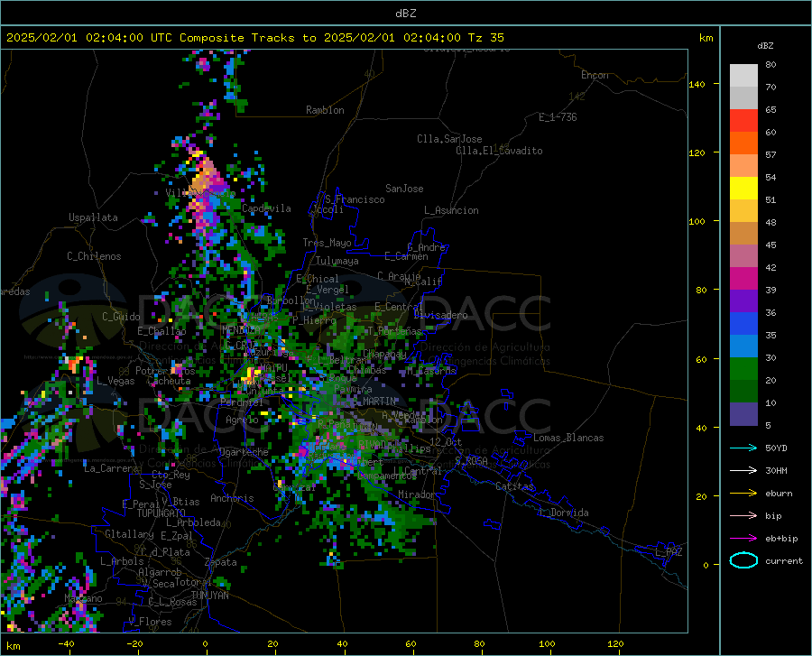The height and width of the screenshot is (656, 812).
Task: Select the 'L_PAZ' map label
Action: (669, 552)
